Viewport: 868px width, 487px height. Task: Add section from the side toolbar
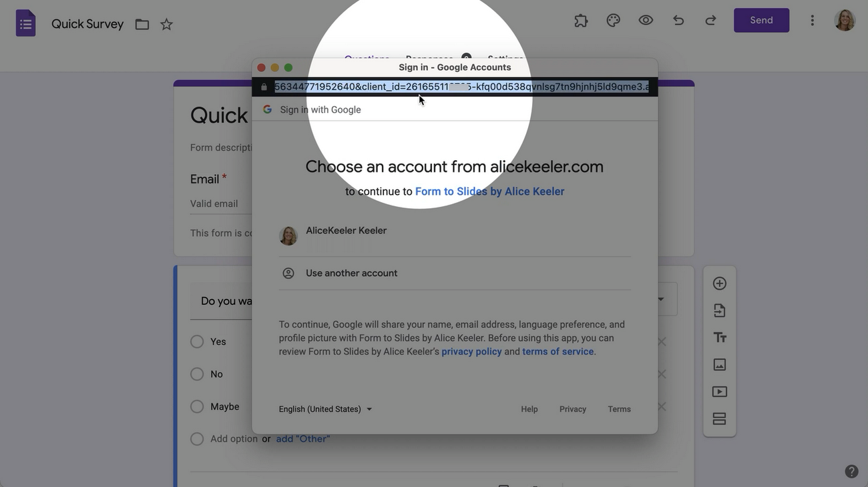click(x=720, y=419)
